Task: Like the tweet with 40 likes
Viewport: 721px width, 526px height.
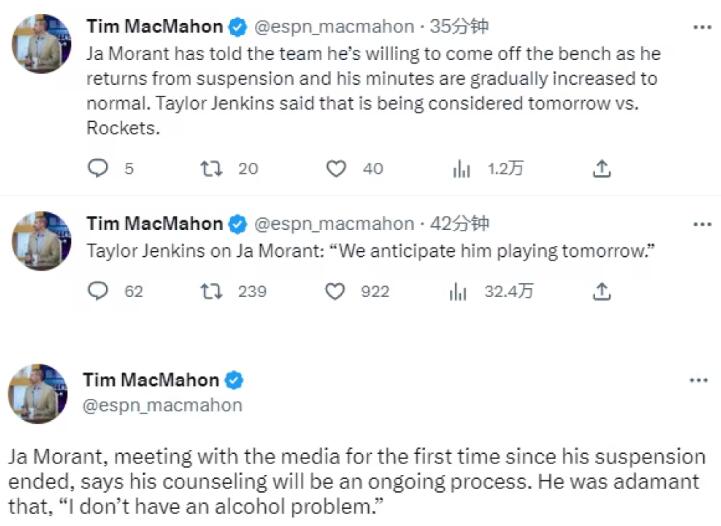Action: pyautogui.click(x=336, y=169)
